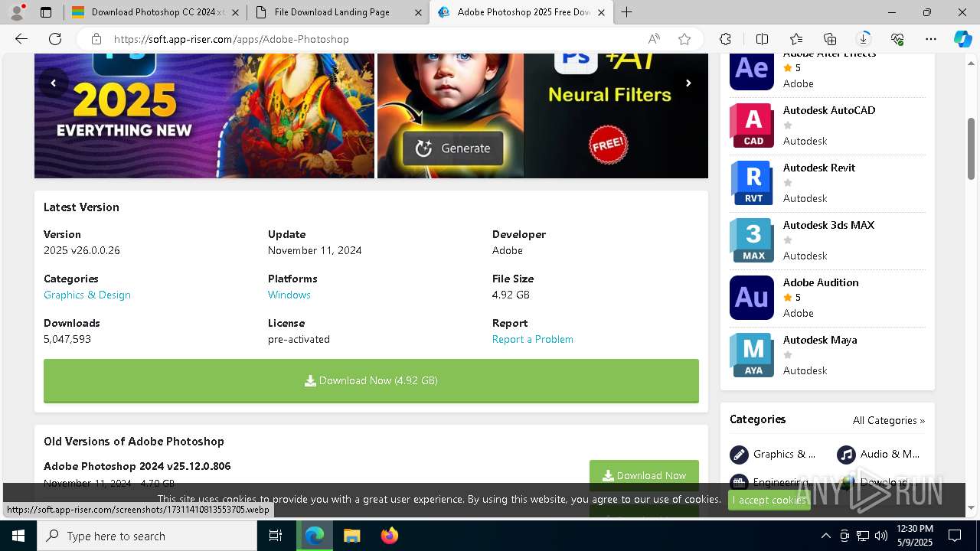Open Downloads icon in toolbar

(864, 39)
